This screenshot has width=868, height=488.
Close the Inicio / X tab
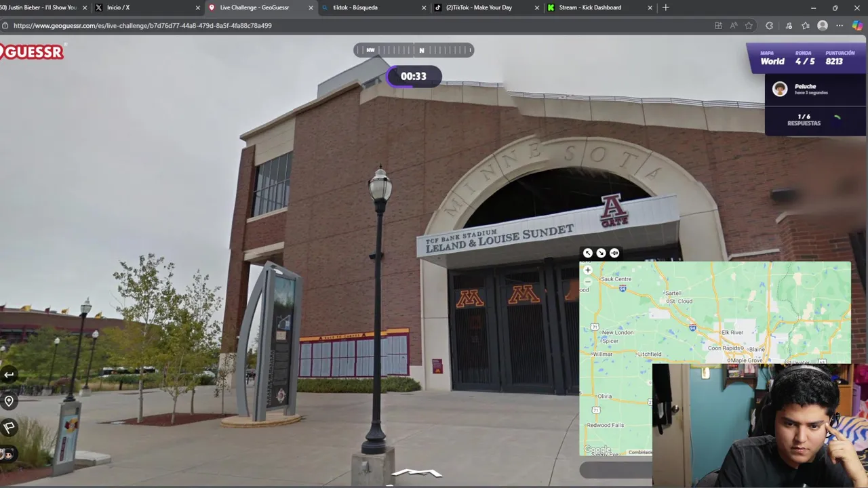coord(198,7)
